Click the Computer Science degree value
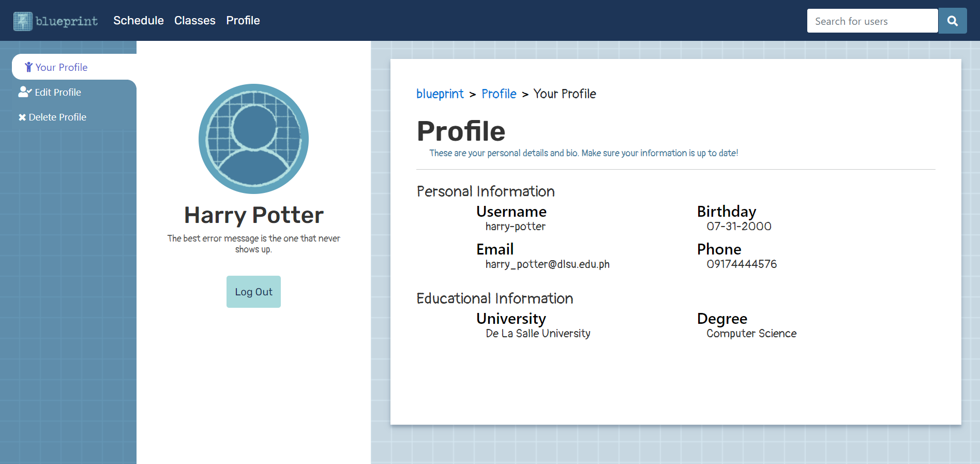This screenshot has height=464, width=980. click(x=751, y=334)
